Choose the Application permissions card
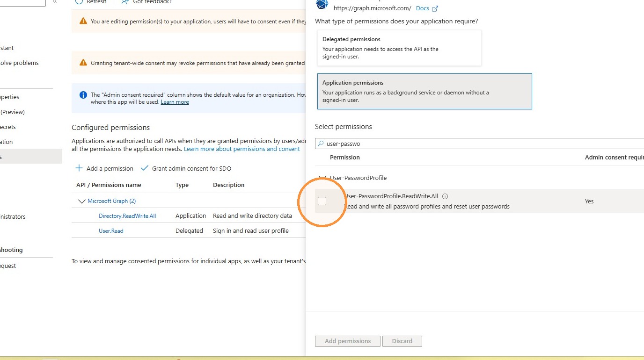644x360 pixels. (424, 91)
